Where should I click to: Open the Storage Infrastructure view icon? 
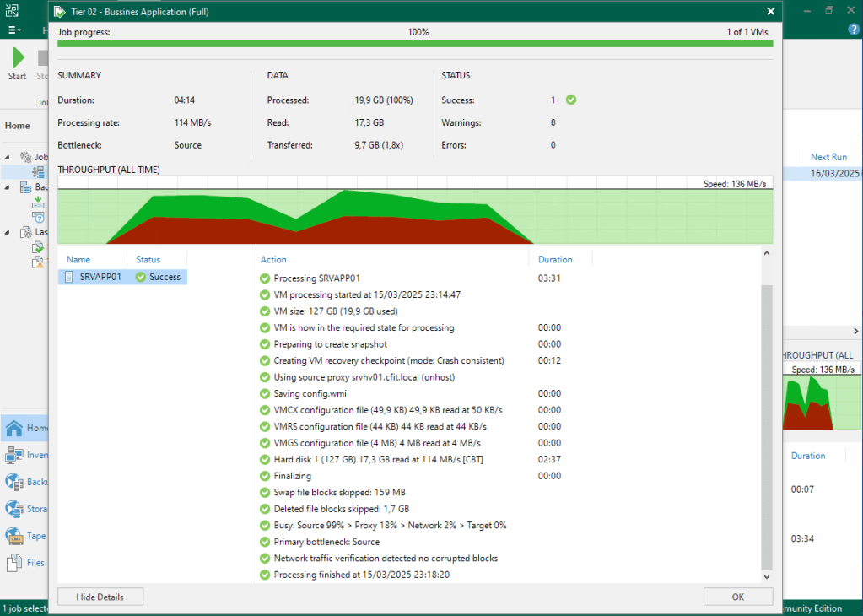14,509
